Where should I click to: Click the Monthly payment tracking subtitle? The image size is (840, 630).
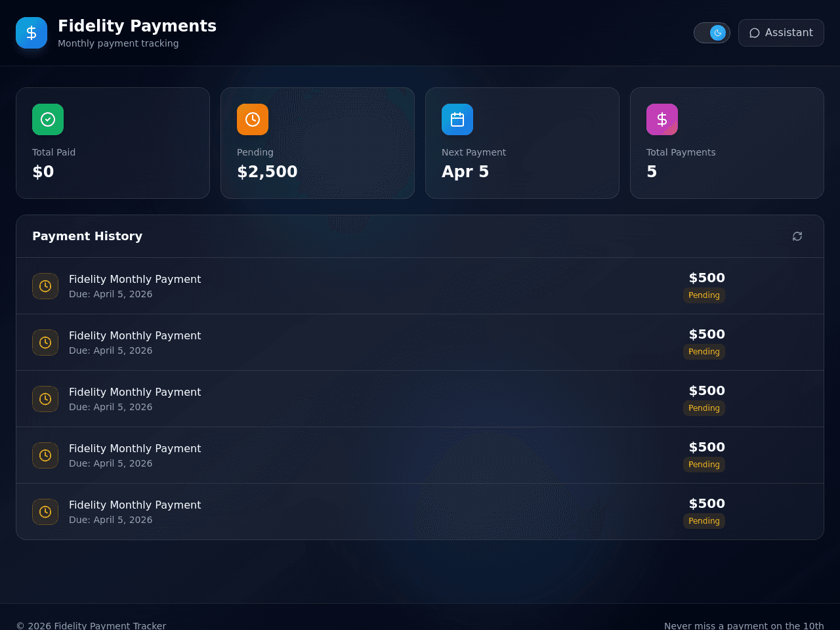point(118,43)
